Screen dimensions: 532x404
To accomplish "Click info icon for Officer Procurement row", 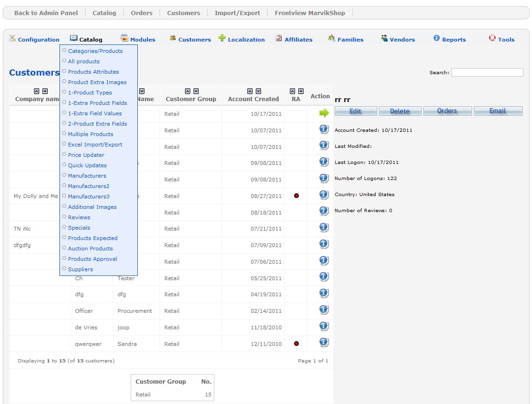I will (324, 309).
